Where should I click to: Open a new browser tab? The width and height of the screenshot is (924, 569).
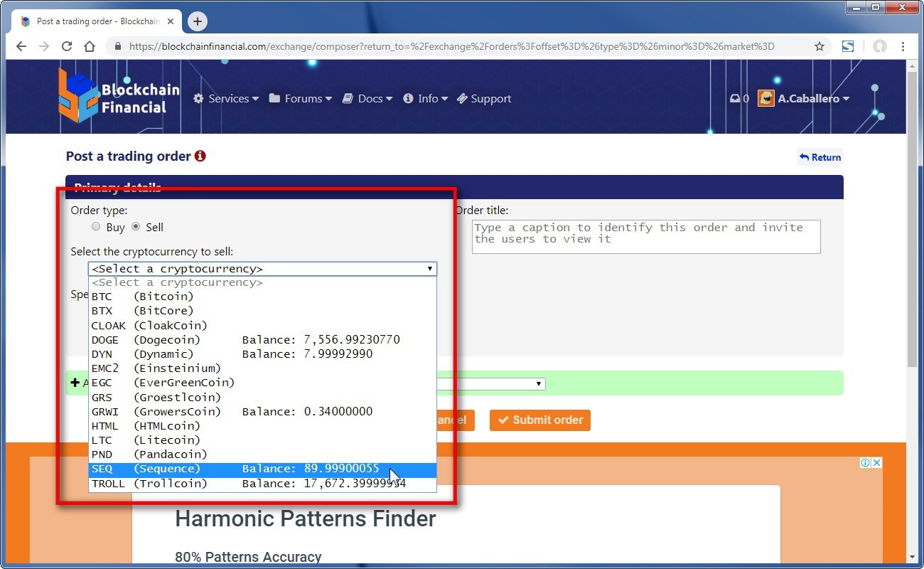click(x=197, y=21)
